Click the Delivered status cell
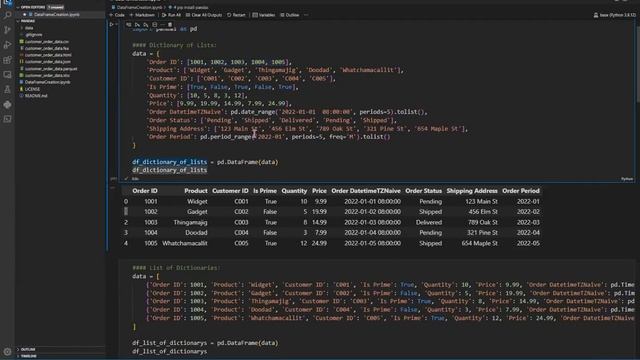 pyautogui.click(x=429, y=222)
